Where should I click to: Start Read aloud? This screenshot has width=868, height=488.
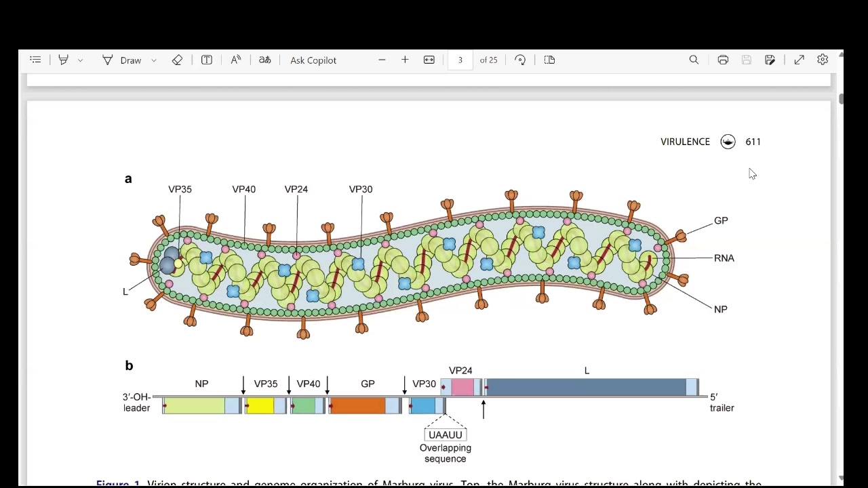(236, 60)
